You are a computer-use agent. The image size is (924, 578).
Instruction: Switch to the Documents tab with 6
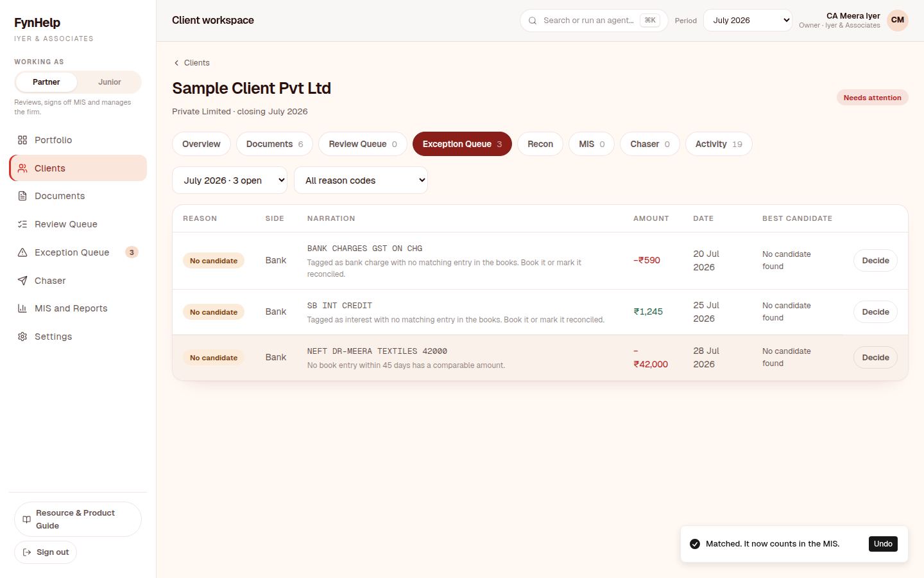275,144
